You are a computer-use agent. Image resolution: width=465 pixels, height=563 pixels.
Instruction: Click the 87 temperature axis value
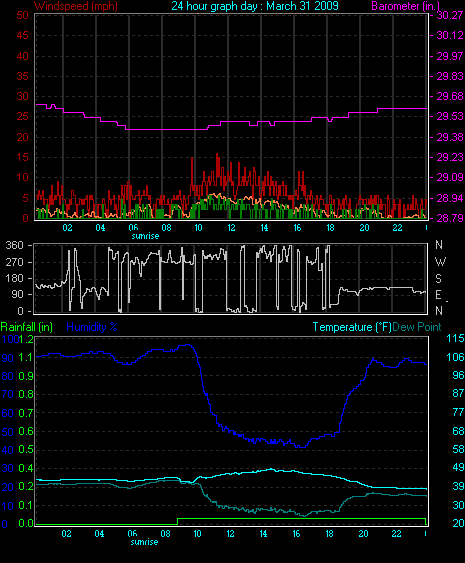[458, 394]
